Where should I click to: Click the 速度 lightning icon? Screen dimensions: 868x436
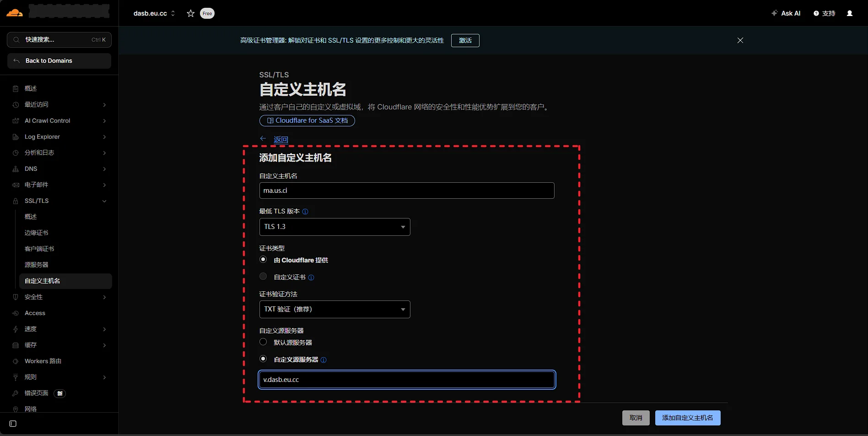[x=16, y=329]
